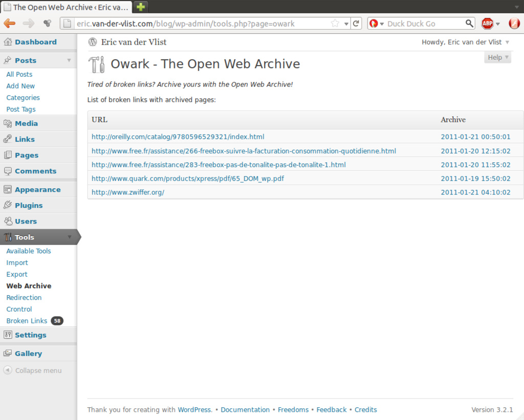This screenshot has width=524, height=420.
Task: Open the Help dropdown panel
Action: [497, 57]
